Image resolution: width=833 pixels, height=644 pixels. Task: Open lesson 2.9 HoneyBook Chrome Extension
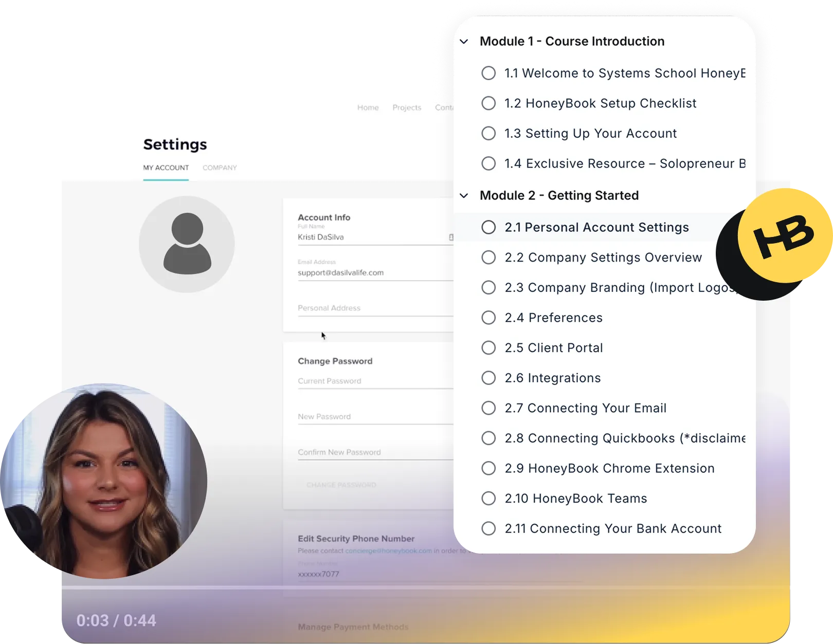click(x=609, y=468)
